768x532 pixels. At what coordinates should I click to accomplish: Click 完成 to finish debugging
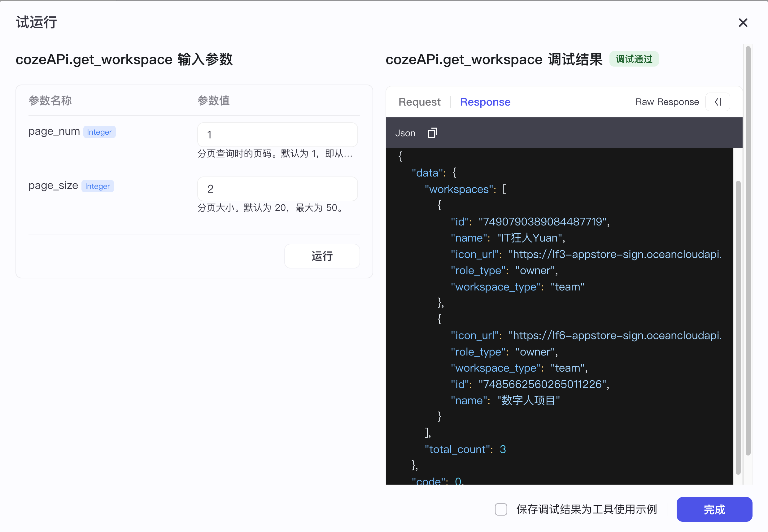click(714, 509)
